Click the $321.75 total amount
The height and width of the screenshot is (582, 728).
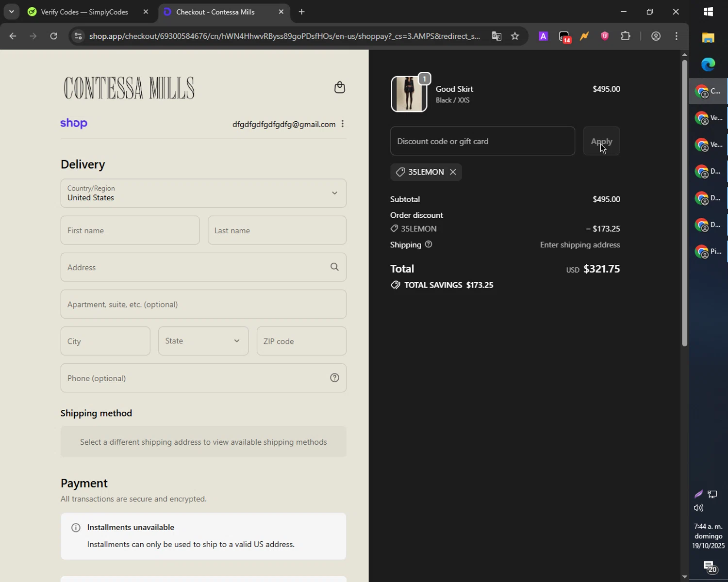601,269
